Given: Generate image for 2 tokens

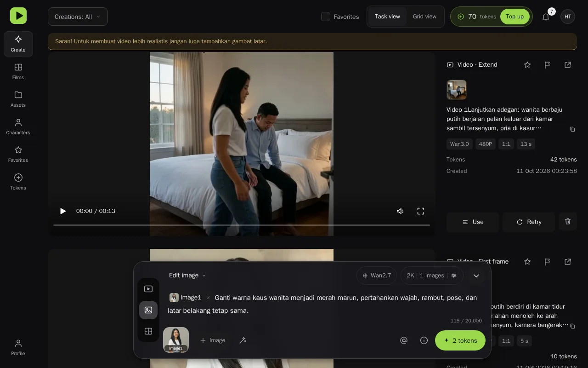Looking at the screenshot, I should coord(460,340).
